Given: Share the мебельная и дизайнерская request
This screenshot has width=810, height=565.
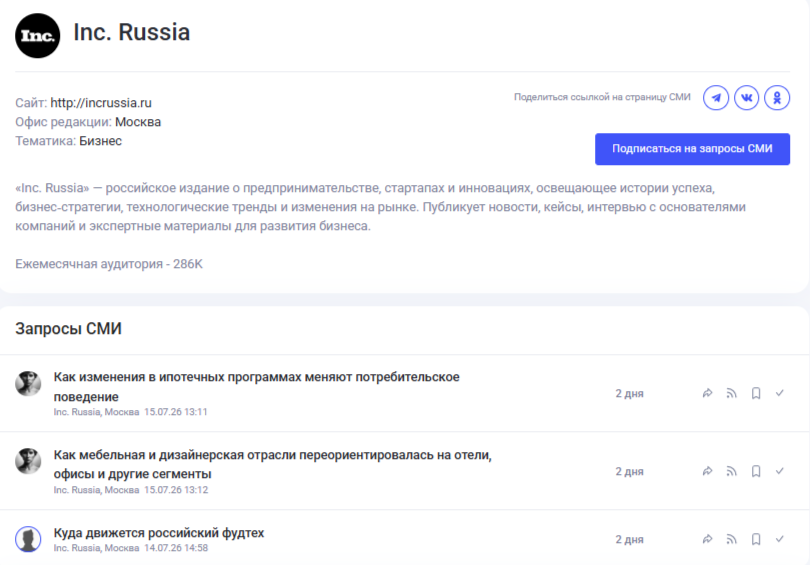Looking at the screenshot, I should [x=707, y=471].
